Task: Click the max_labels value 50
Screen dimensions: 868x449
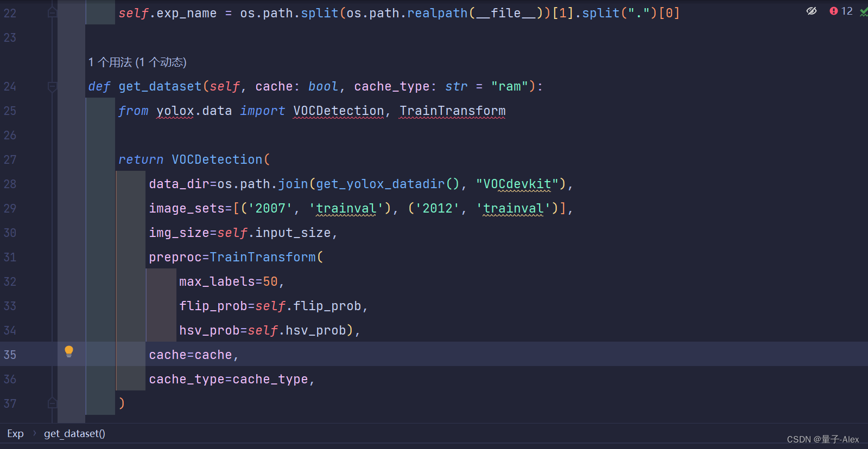Action: [x=270, y=281]
